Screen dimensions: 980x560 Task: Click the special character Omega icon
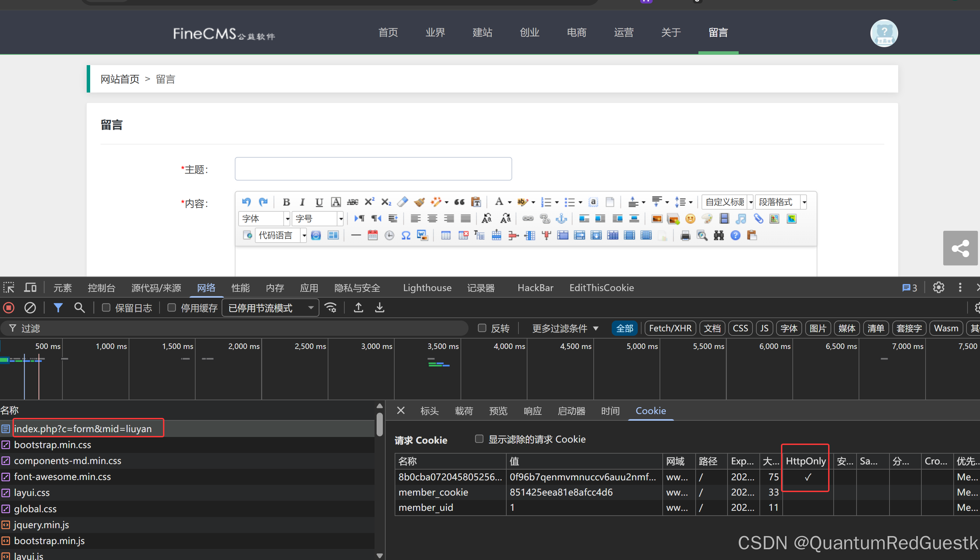pyautogui.click(x=405, y=235)
